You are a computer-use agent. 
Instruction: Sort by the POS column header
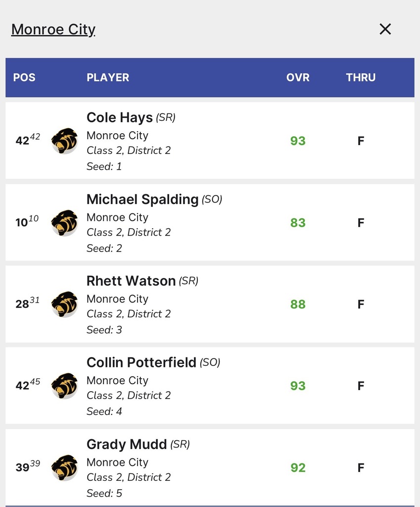click(24, 77)
